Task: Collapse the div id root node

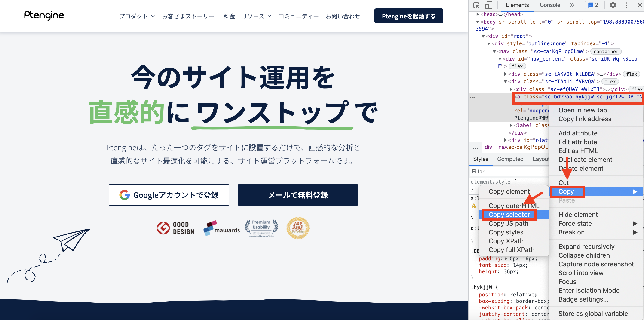Action: point(483,37)
